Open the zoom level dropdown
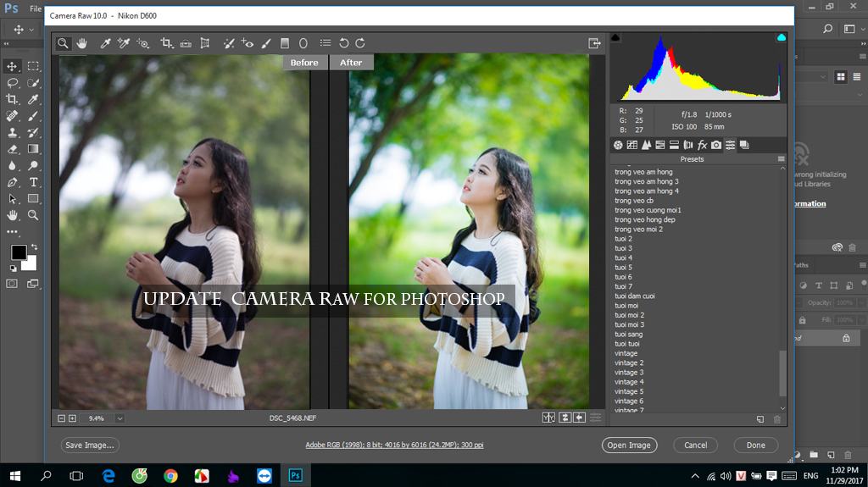 [120, 418]
